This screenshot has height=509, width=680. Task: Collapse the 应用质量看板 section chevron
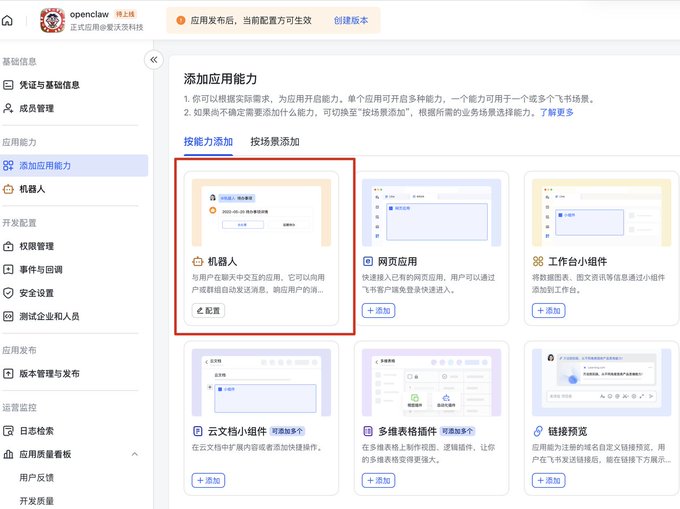point(134,454)
